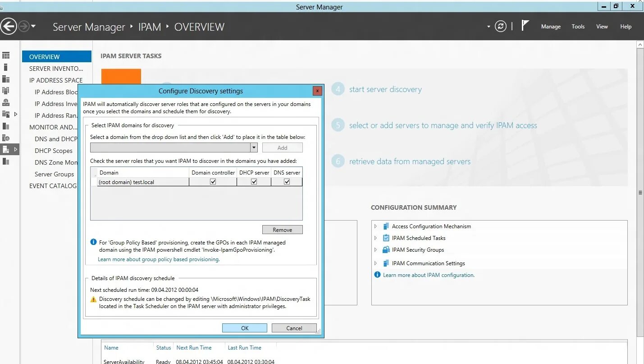Open DHCP Scopes page
Screen dimensions: 644x364
pyautogui.click(x=54, y=151)
